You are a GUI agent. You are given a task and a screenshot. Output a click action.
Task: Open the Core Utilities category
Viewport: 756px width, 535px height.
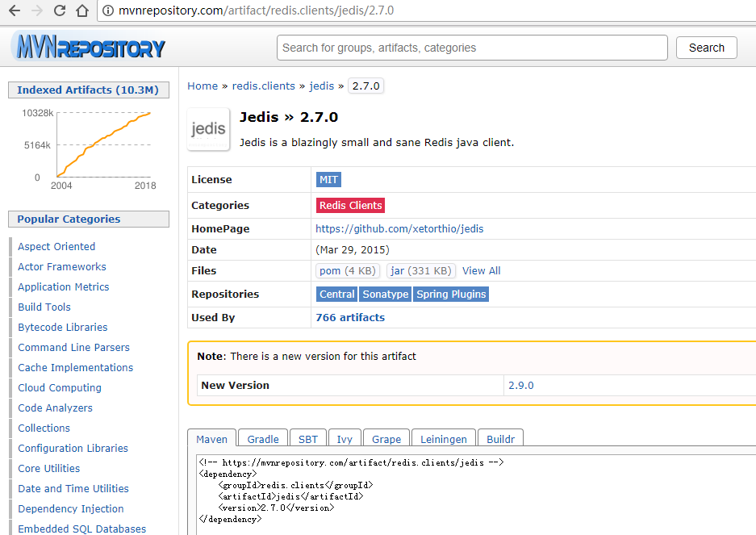click(48, 468)
